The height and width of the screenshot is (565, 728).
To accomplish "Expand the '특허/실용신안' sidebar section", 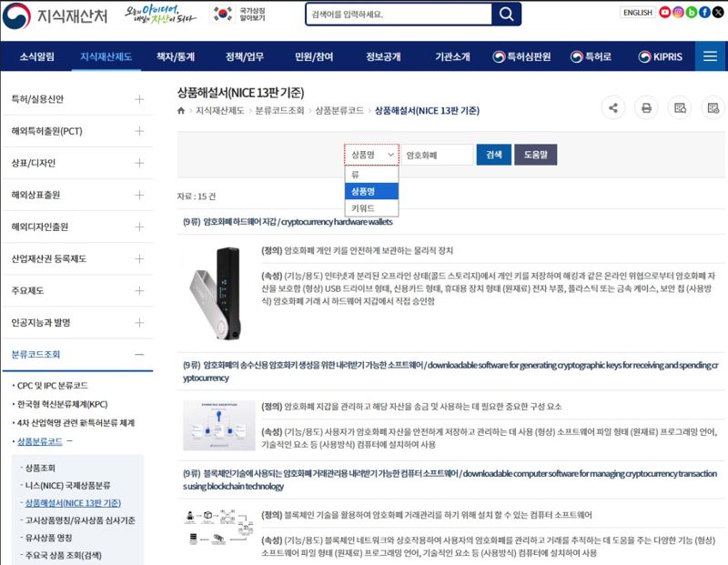I will coord(138,99).
